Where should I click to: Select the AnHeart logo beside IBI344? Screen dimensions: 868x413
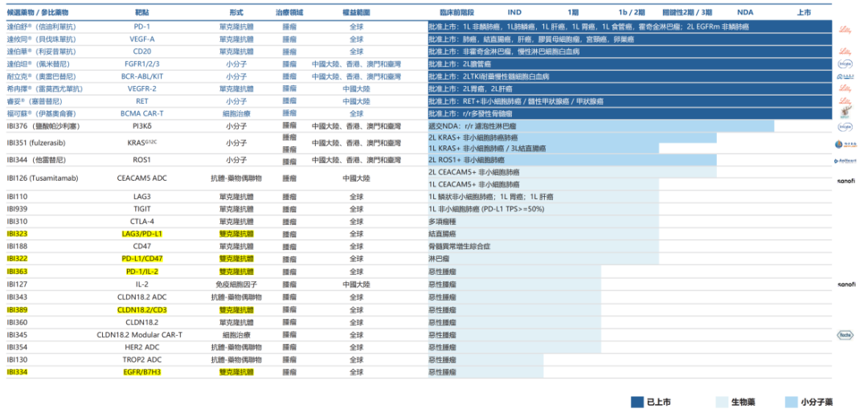[845, 160]
